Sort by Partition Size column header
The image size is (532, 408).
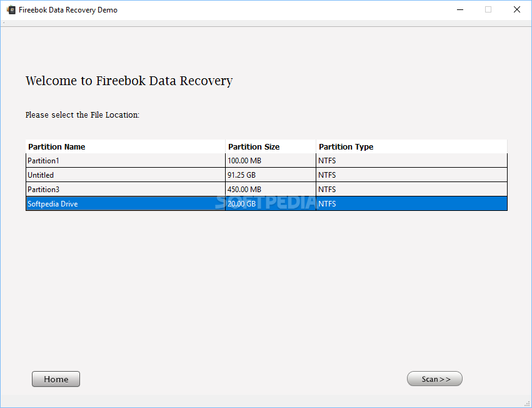click(271, 146)
